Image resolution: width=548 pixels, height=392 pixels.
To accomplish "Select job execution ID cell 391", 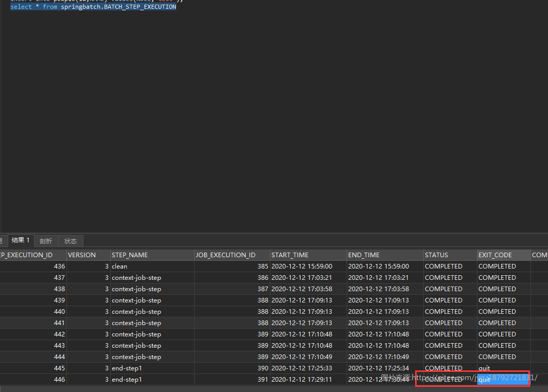I will coord(232,380).
